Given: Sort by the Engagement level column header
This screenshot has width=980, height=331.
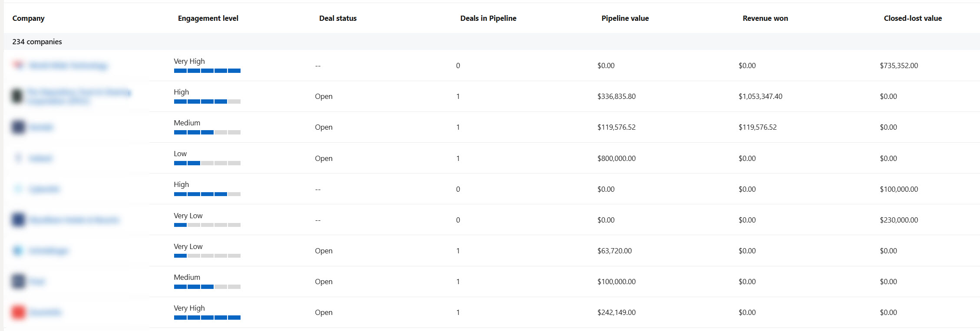Looking at the screenshot, I should pyautogui.click(x=208, y=18).
